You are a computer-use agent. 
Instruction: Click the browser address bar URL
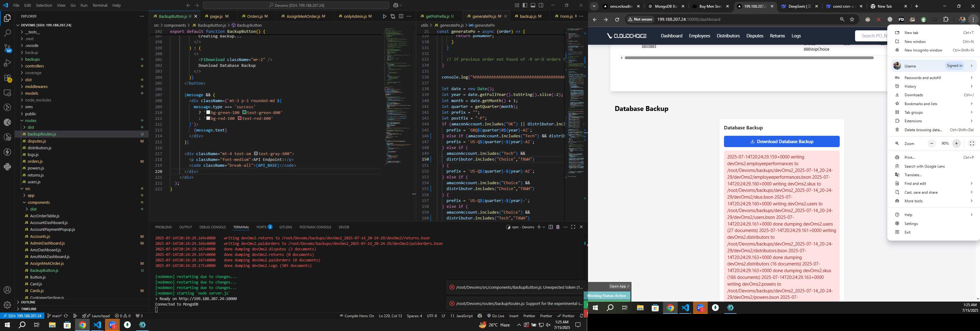[x=688, y=19]
